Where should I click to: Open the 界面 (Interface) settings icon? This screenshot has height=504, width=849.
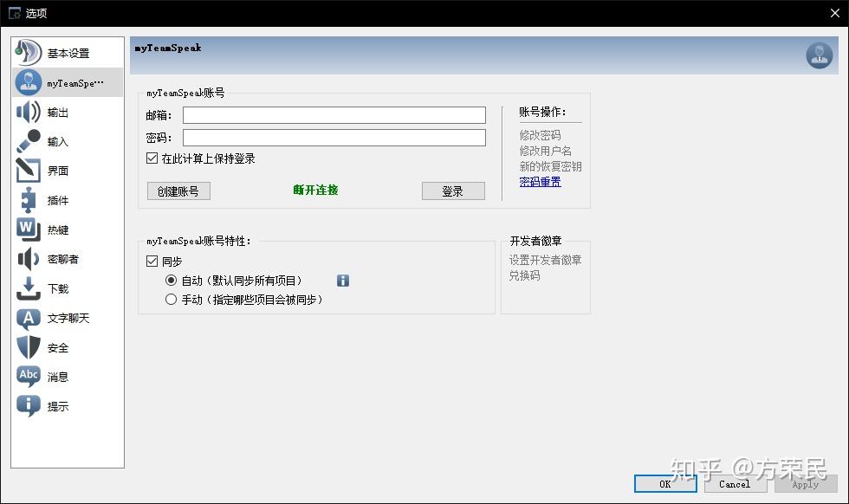click(29, 171)
